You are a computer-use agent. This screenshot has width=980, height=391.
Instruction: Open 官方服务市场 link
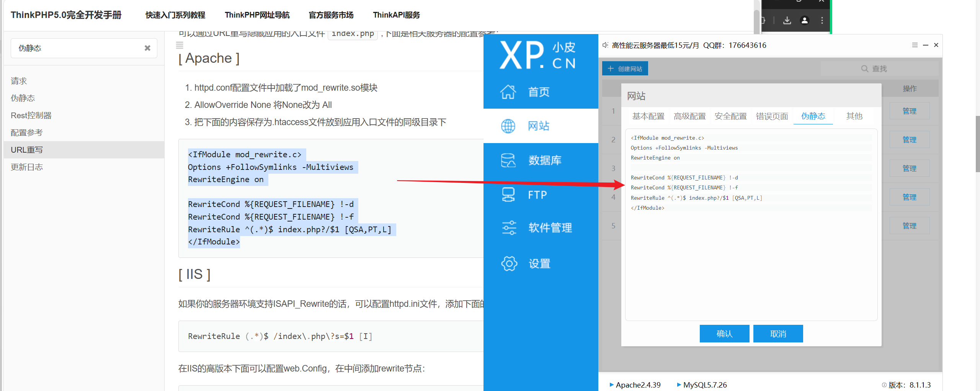[331, 15]
